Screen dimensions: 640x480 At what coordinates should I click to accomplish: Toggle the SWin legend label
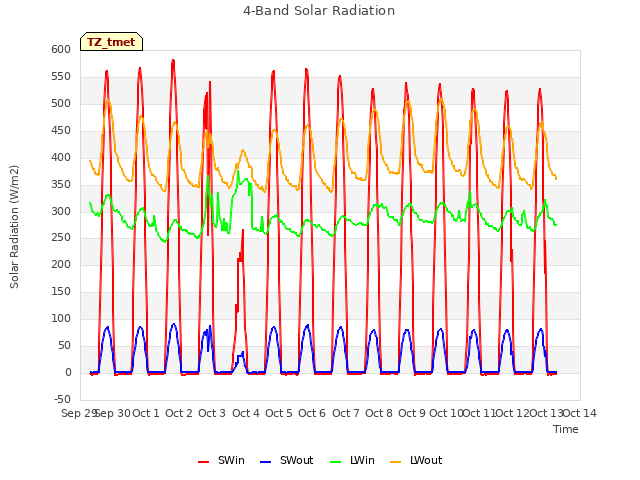[x=231, y=460]
